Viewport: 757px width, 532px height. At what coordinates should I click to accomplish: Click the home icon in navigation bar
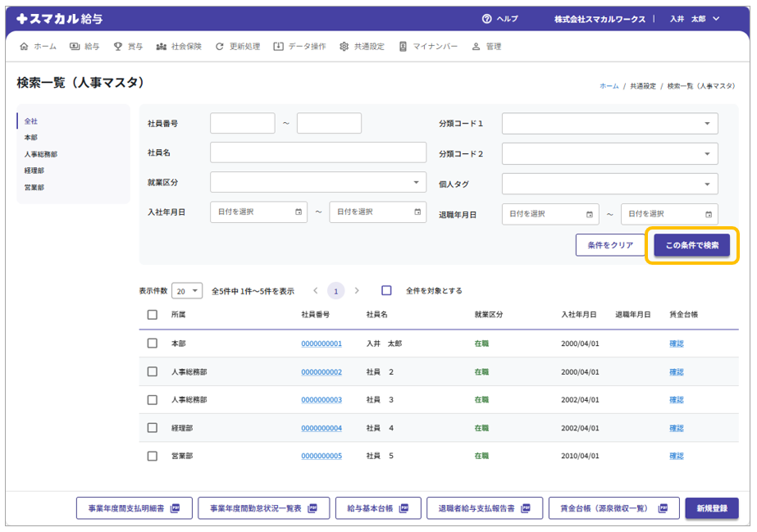[x=24, y=47]
